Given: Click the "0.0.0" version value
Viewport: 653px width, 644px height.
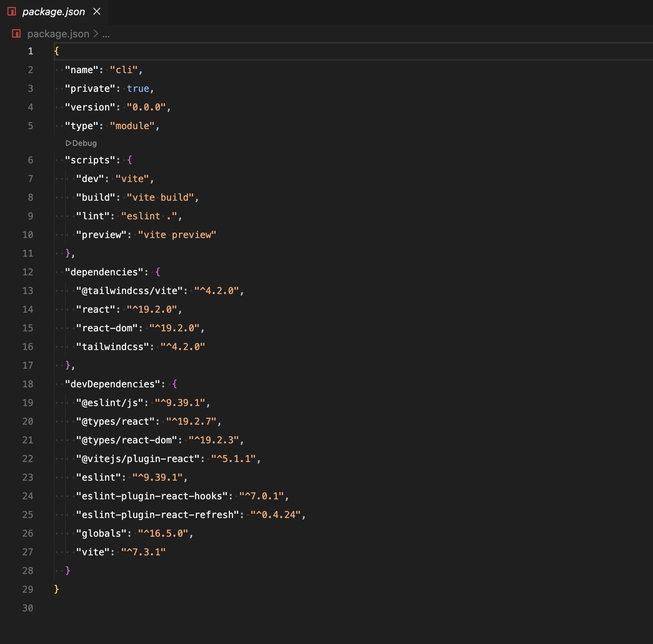Looking at the screenshot, I should coord(146,107).
